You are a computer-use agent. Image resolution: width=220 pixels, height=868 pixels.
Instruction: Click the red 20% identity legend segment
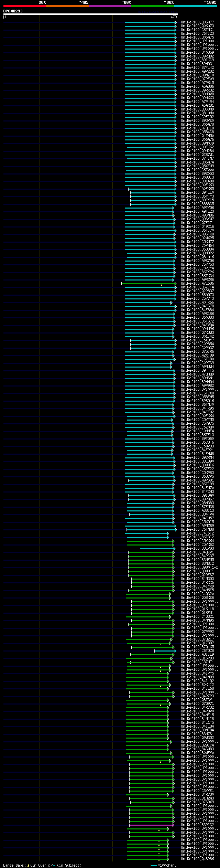tap(24, 6)
